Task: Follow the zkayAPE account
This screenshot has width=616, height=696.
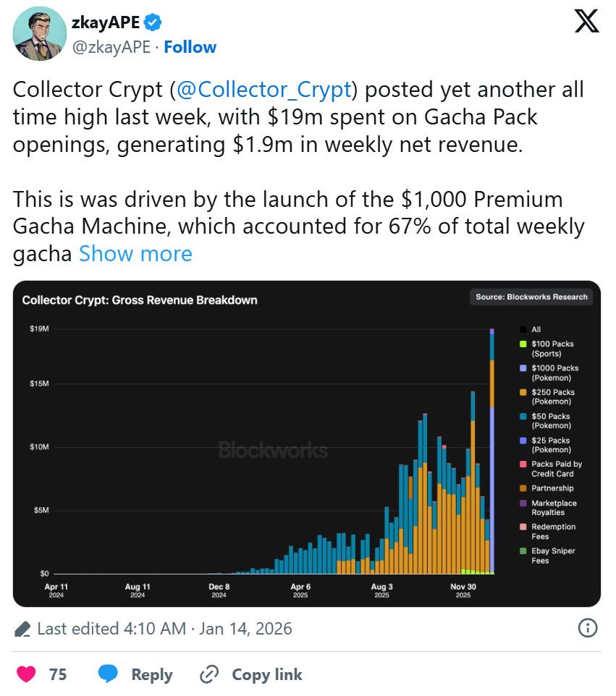Action: pyautogui.click(x=190, y=46)
